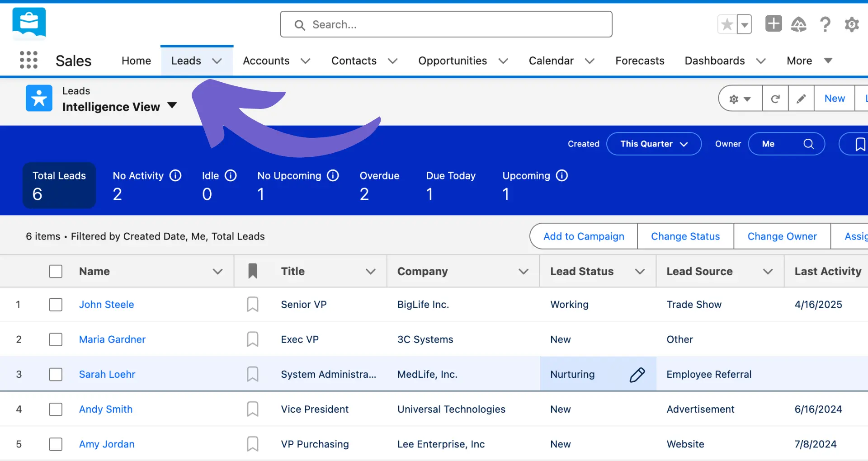Refresh the list with the refresh icon

pos(775,98)
